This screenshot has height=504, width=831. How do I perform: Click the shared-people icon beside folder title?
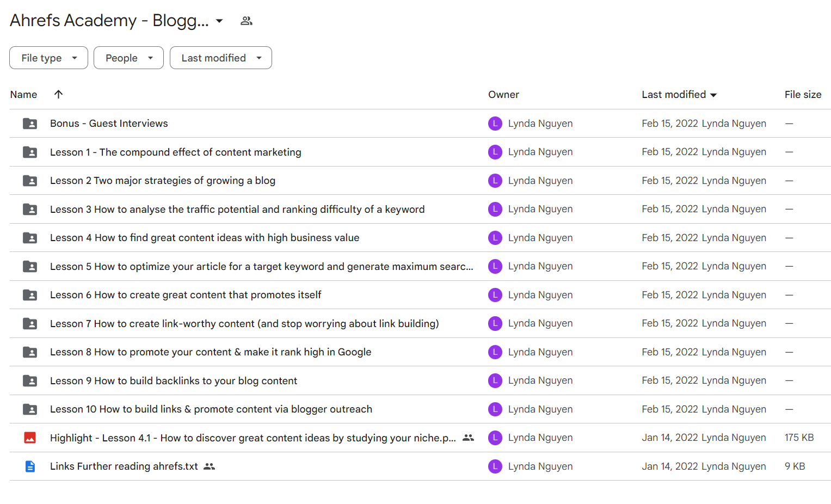[x=247, y=21]
